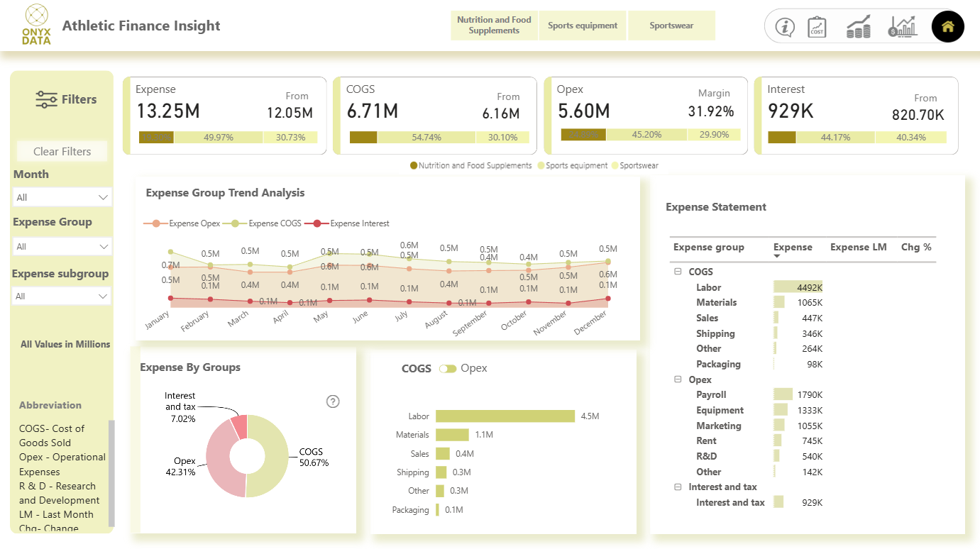Screen dimensions: 980x549
Task: Select the Sportswear tab
Action: 671,26
